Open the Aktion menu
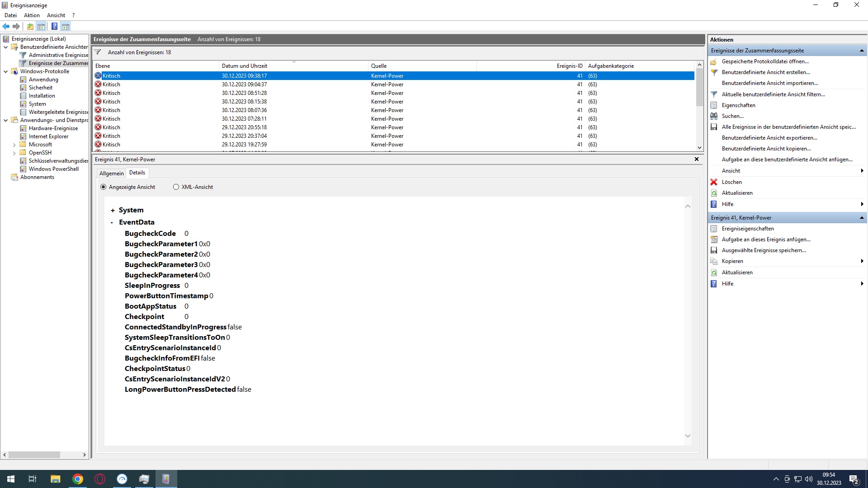 32,15
